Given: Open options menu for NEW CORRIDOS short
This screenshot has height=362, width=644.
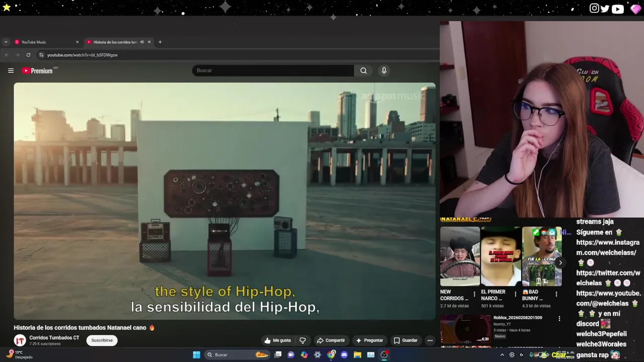Looking at the screenshot, I should pyautogui.click(x=474, y=295).
